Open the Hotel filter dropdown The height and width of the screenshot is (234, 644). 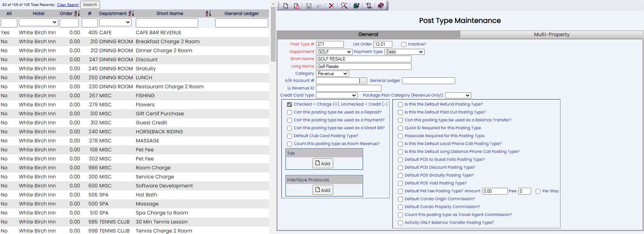click(38, 23)
